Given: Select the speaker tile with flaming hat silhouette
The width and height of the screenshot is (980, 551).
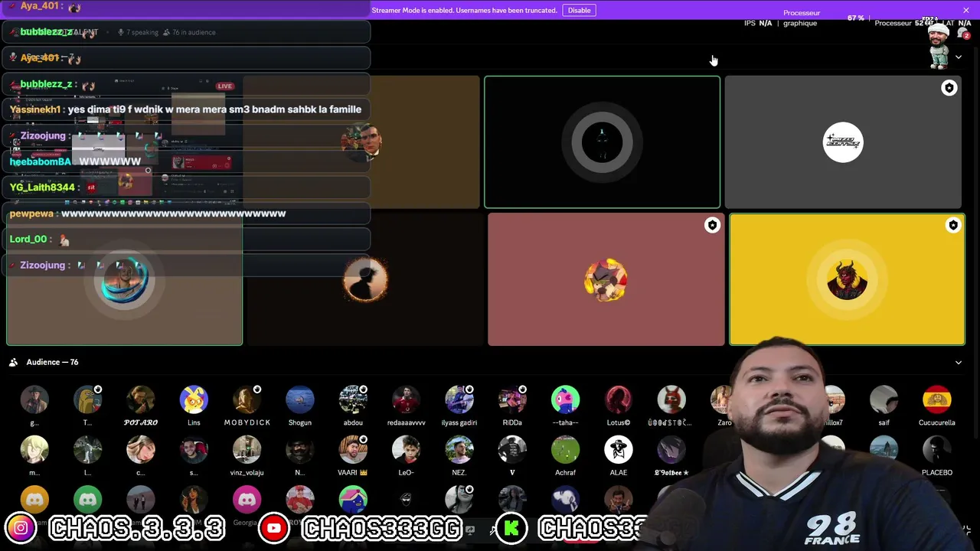Looking at the screenshot, I should [365, 279].
